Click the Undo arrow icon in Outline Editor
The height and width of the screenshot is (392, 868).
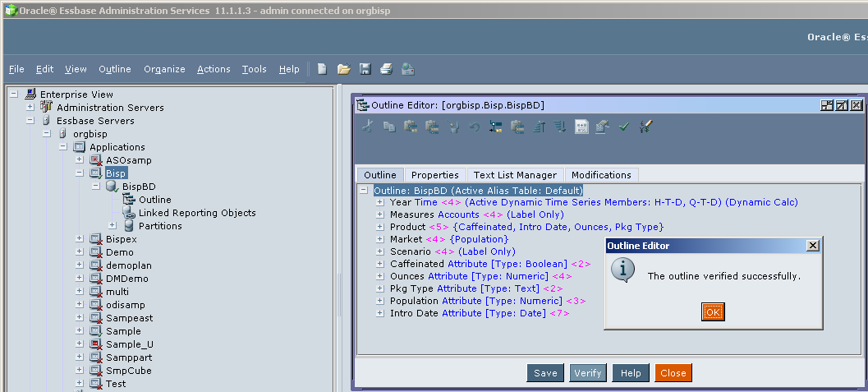pos(475,127)
